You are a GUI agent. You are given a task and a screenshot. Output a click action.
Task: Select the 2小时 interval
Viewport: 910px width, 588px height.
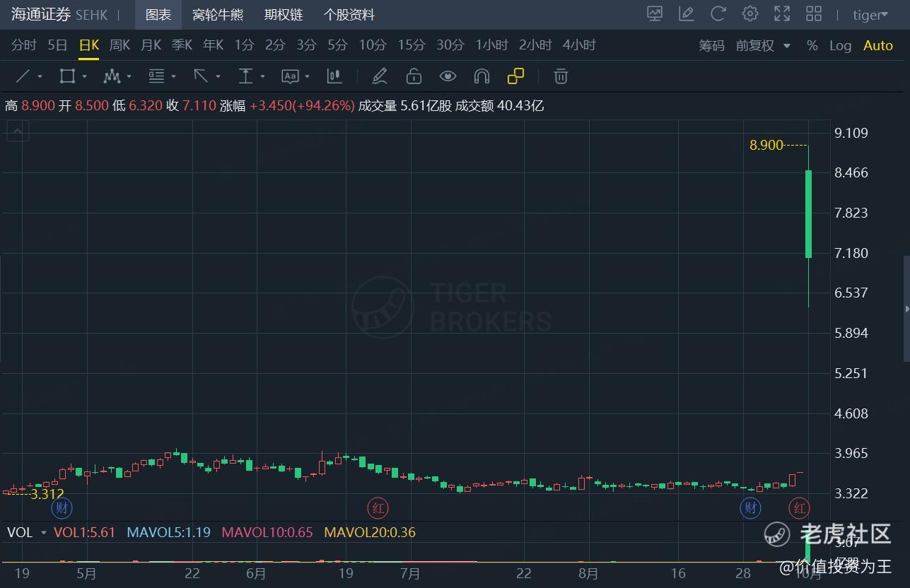coord(535,45)
